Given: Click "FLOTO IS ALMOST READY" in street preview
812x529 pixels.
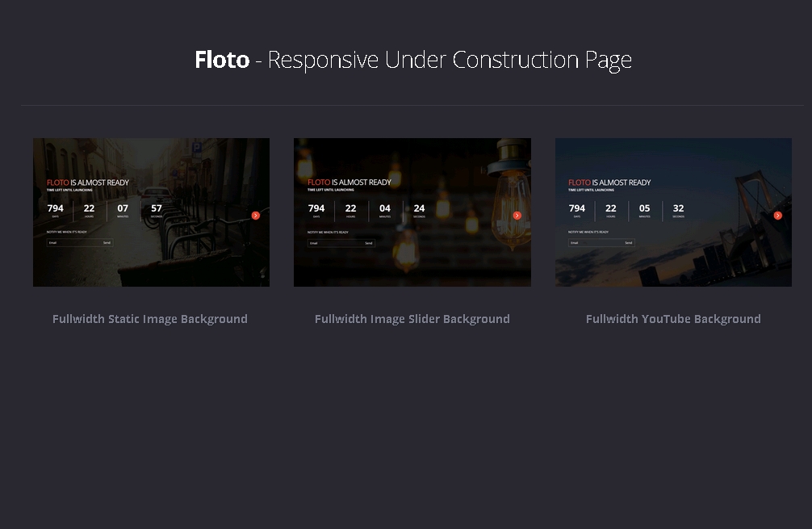Looking at the screenshot, I should click(88, 183).
